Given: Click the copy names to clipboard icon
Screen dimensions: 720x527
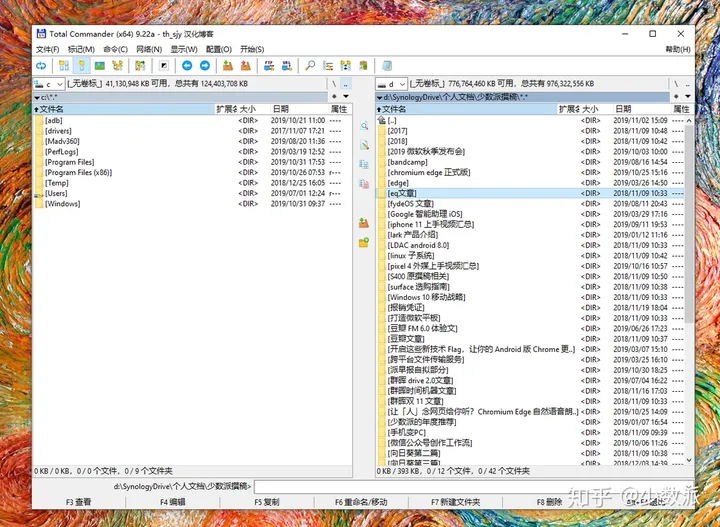Looking at the screenshot, I should [x=363, y=66].
